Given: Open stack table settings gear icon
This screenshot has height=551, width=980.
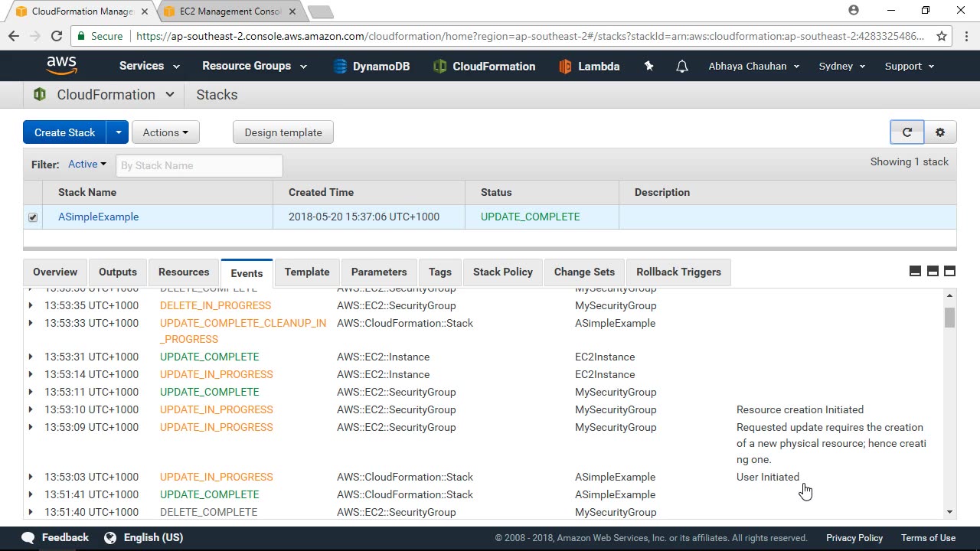Looking at the screenshot, I should [940, 132].
